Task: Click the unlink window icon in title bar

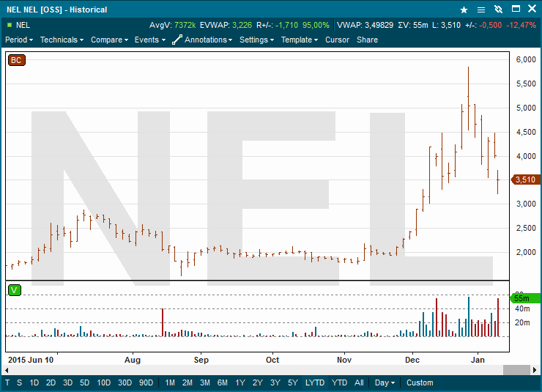Action: (498, 10)
